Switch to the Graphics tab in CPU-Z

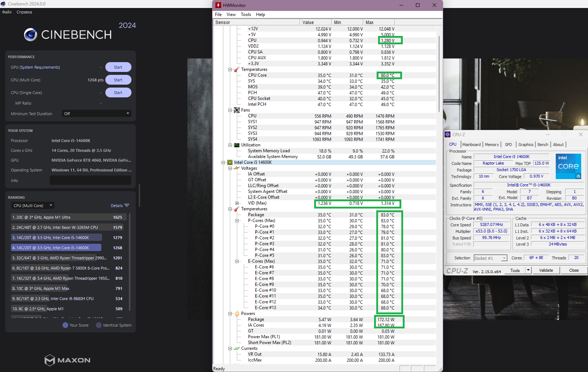[x=526, y=145]
